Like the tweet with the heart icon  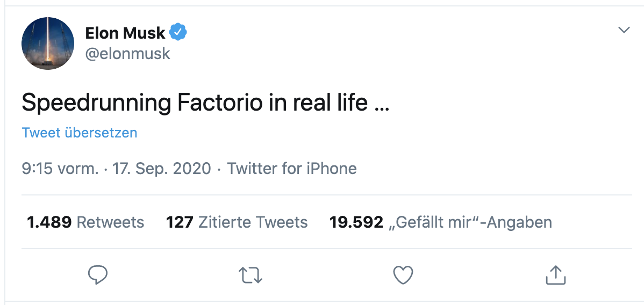(x=403, y=275)
